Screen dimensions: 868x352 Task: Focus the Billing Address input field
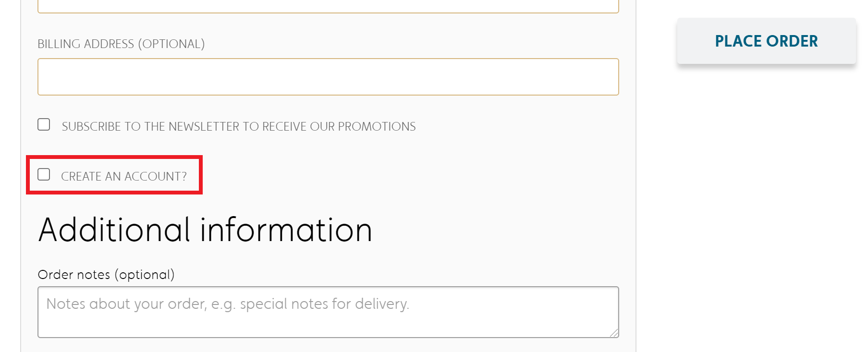(328, 77)
